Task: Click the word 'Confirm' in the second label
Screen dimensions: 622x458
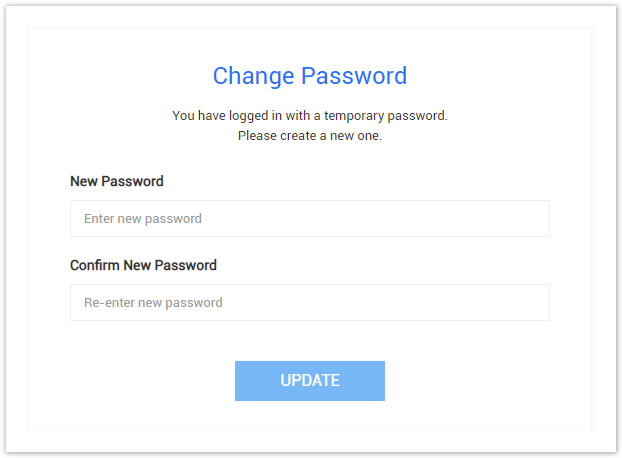Action: click(95, 265)
